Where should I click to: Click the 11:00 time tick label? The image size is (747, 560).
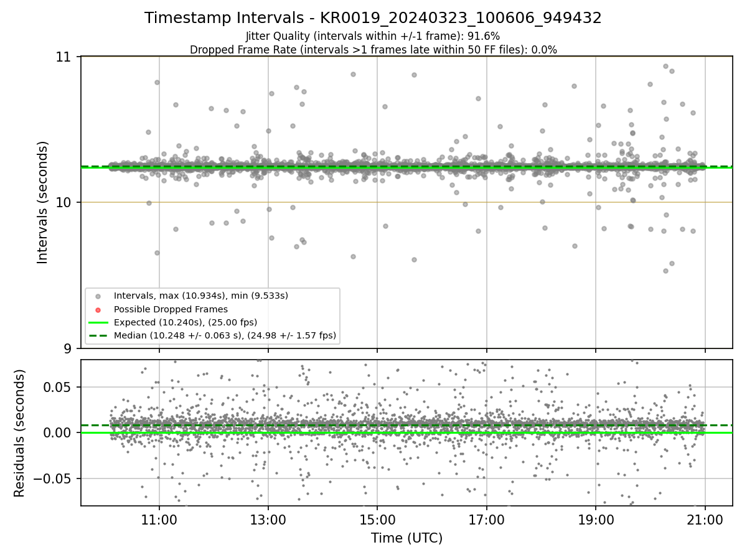[159, 520]
